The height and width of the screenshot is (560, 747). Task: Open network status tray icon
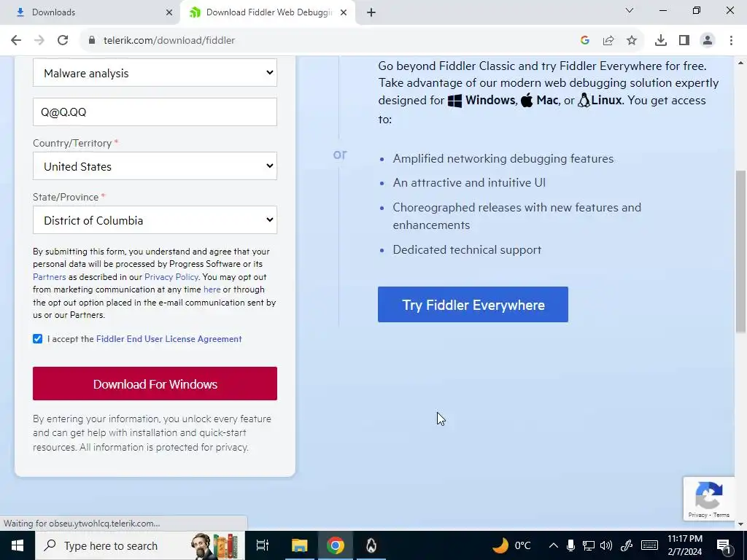589,545
